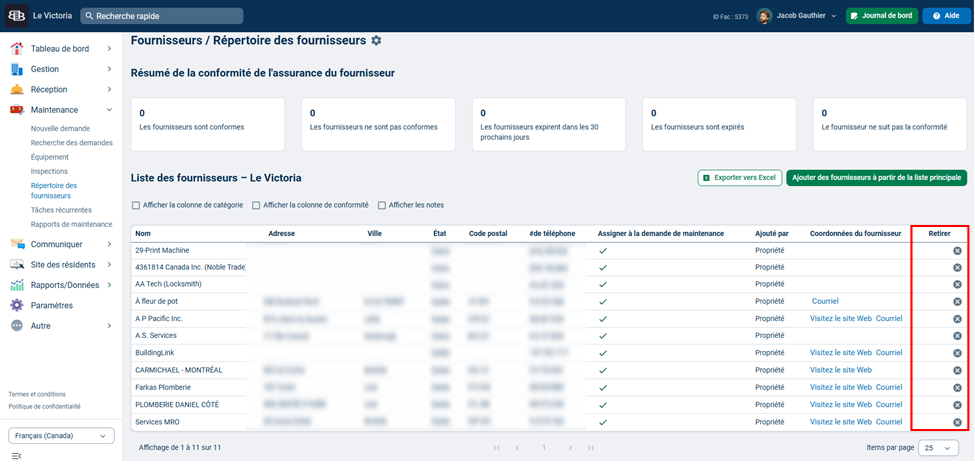Visit CARMICHAEL - MONTRÉAL website link
Screen dimensions: 975x468
[x=841, y=370]
